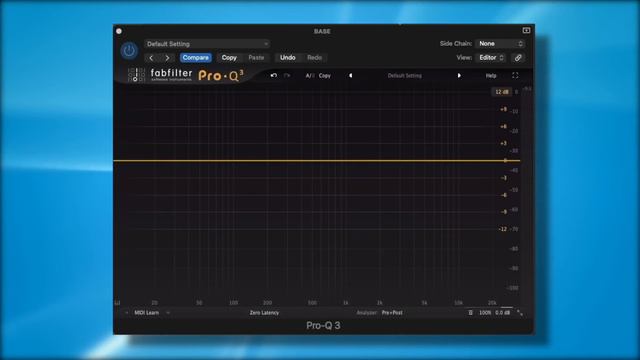Image resolution: width=640 pixels, height=360 pixels.
Task: Click the Redo button in host toolbar
Action: click(314, 58)
